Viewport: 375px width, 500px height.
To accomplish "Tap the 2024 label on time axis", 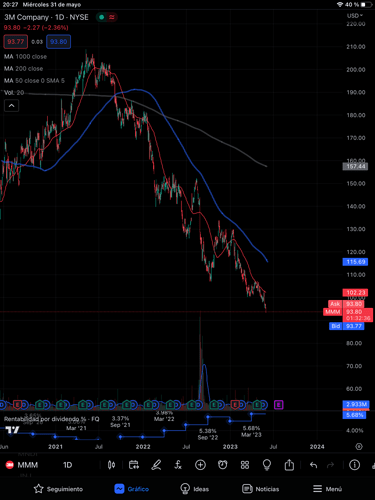I will (x=317, y=447).
